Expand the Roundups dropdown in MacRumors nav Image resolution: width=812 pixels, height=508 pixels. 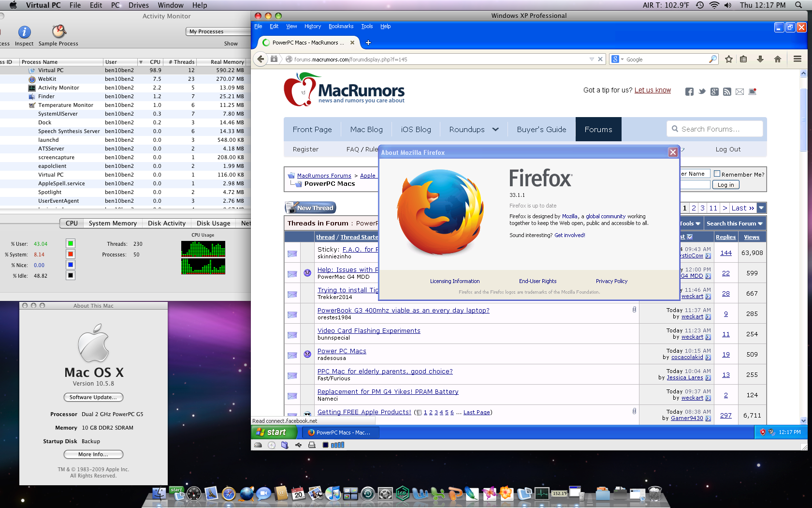pos(495,129)
